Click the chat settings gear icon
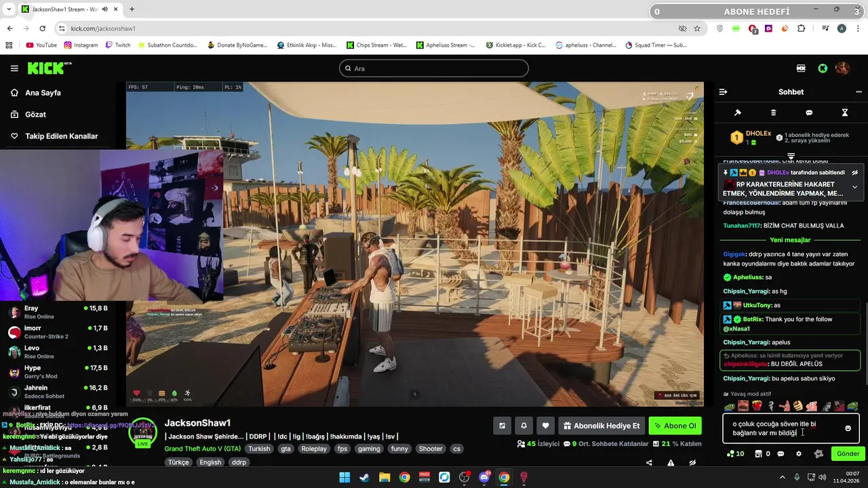The image size is (868, 488). pyautogui.click(x=799, y=454)
